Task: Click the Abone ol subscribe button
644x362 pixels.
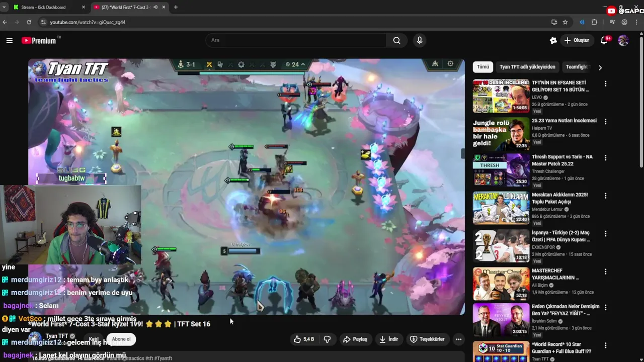Action: tap(121, 339)
